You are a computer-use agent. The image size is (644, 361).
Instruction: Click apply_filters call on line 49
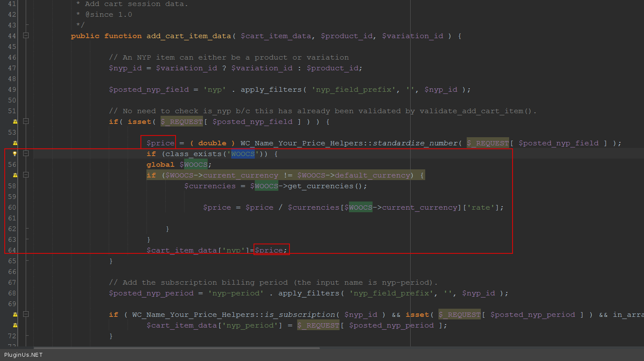pyautogui.click(x=271, y=90)
